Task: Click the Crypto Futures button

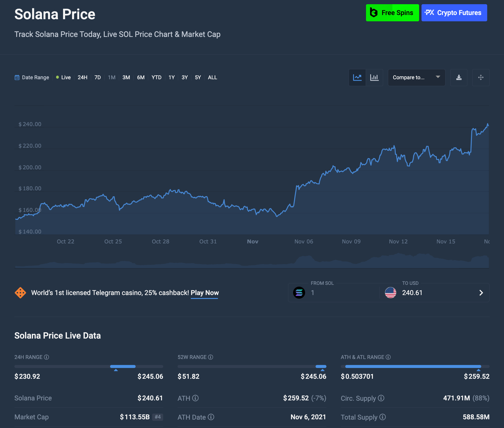Action: tap(454, 13)
